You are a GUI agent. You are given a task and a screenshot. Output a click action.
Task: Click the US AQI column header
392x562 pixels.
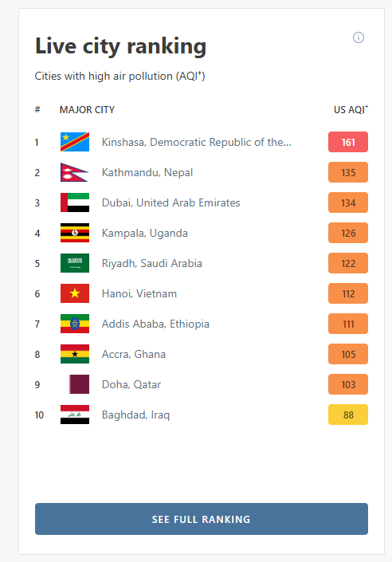tap(351, 109)
